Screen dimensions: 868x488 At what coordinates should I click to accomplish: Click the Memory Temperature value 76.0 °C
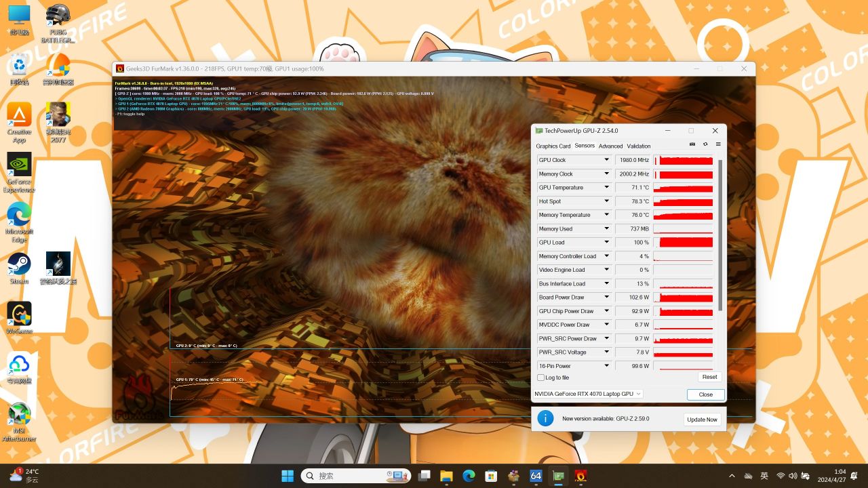633,215
